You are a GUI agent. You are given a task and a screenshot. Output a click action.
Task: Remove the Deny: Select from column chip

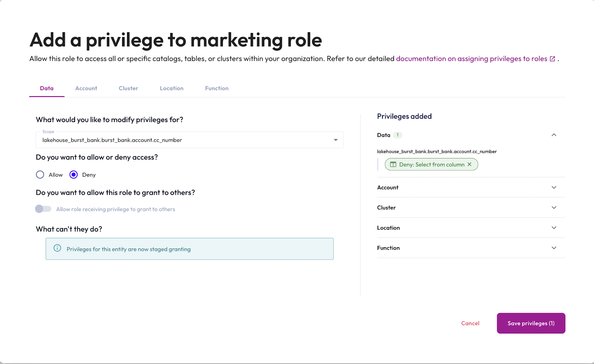(470, 164)
